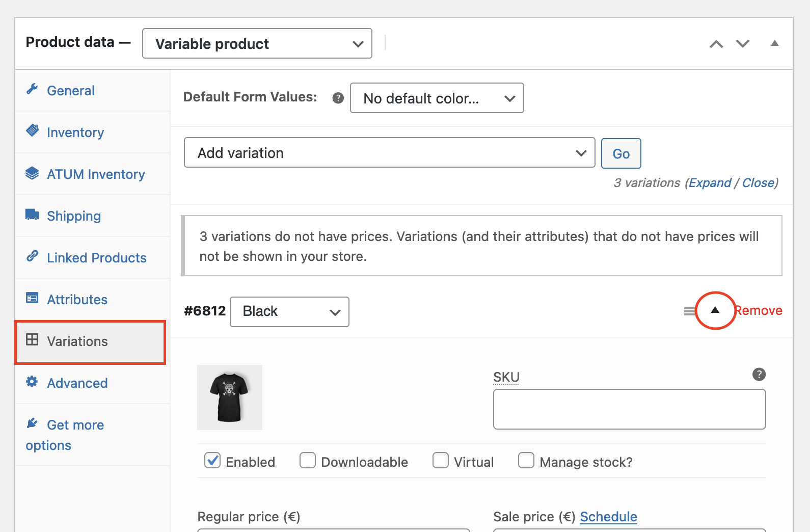Collapse the Product data panel with triangle

(x=774, y=44)
